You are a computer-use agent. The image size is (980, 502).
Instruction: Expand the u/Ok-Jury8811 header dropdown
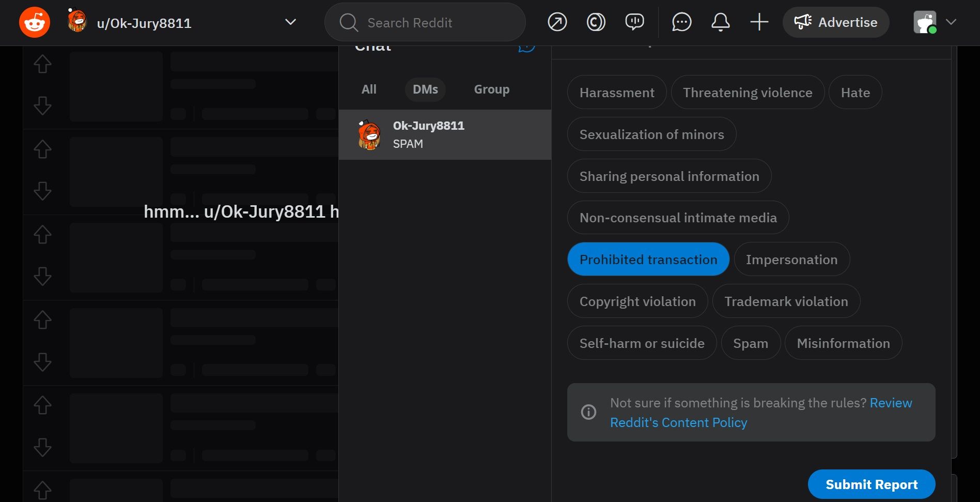[x=290, y=22]
